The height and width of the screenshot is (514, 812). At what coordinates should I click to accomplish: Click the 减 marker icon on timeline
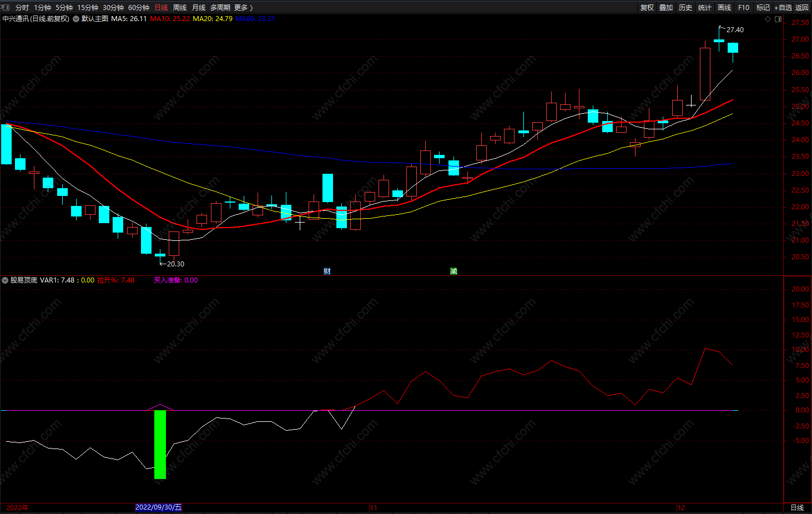[x=453, y=271]
